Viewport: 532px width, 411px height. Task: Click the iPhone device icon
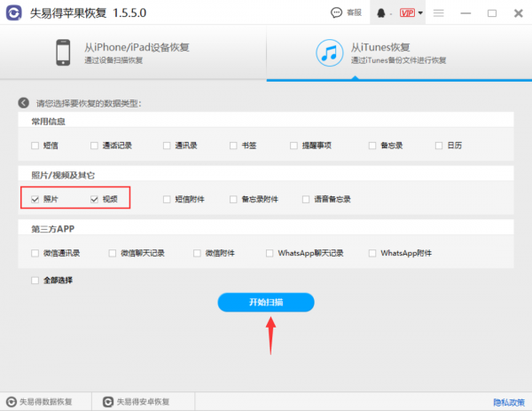(x=63, y=52)
